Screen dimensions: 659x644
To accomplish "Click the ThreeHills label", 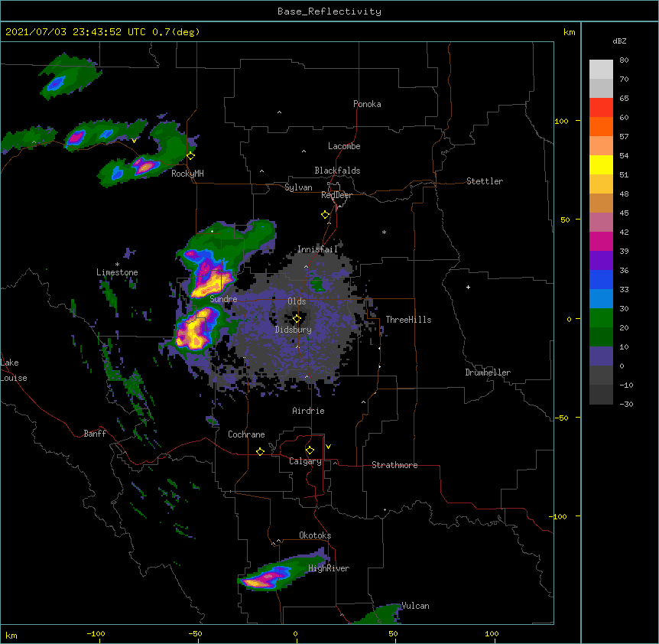I will (408, 320).
